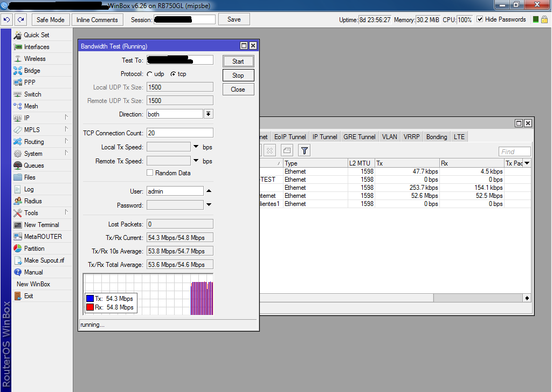Image resolution: width=552 pixels, height=392 pixels.
Task: Click the comment icon in interface toolbar
Action: point(287,151)
